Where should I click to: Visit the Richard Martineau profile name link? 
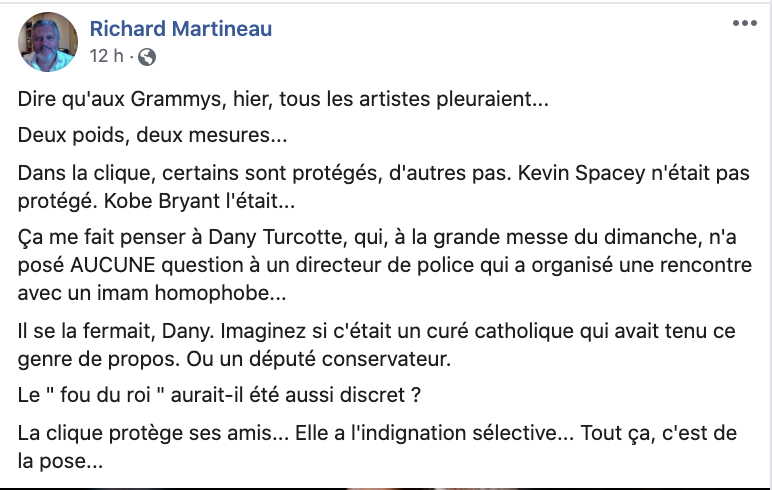tap(181, 29)
